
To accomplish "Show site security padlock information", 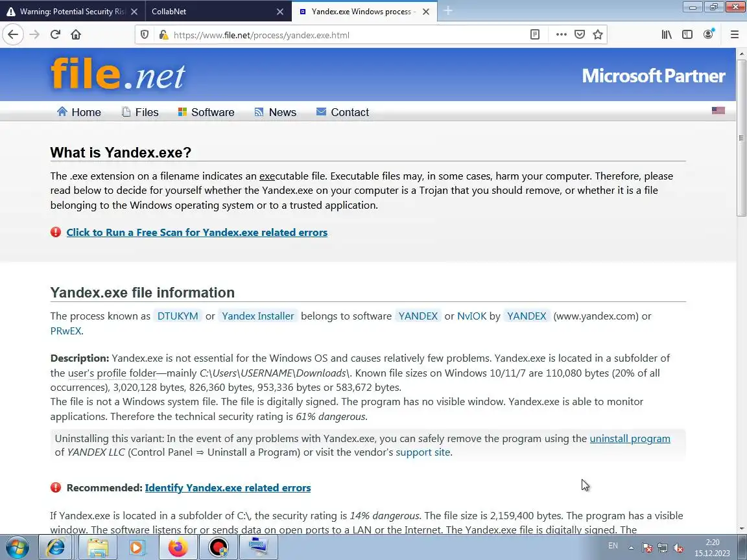I will point(163,35).
